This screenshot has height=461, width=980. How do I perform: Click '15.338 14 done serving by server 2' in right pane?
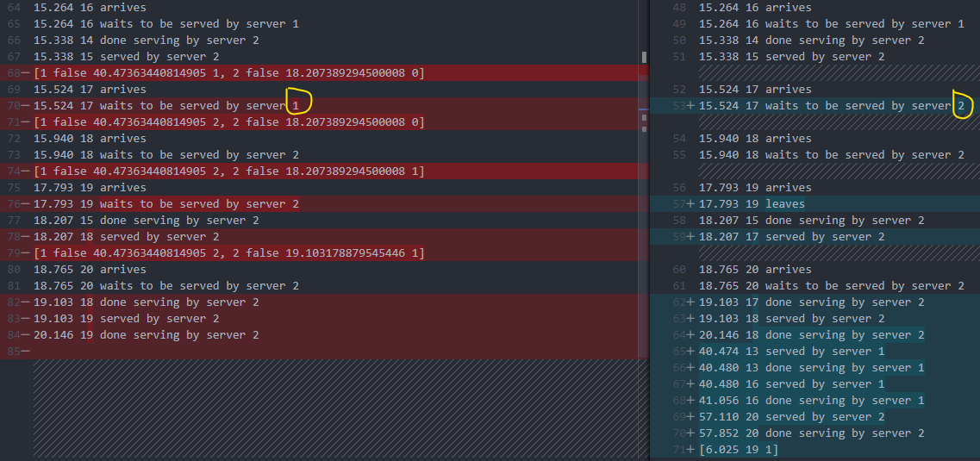(x=811, y=40)
